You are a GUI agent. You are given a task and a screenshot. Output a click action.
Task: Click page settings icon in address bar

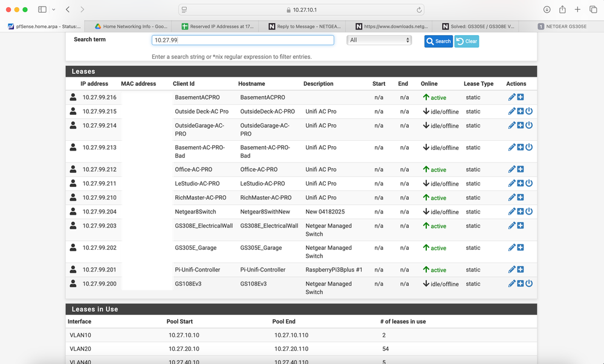point(184,10)
